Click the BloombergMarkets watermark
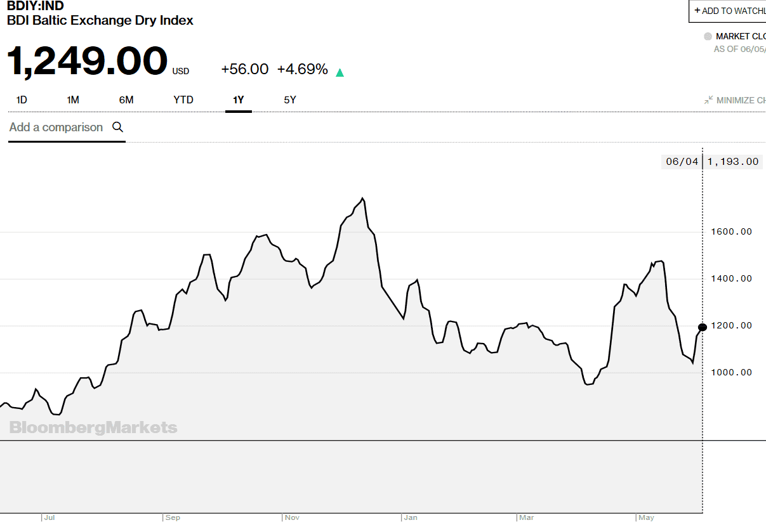 click(93, 428)
